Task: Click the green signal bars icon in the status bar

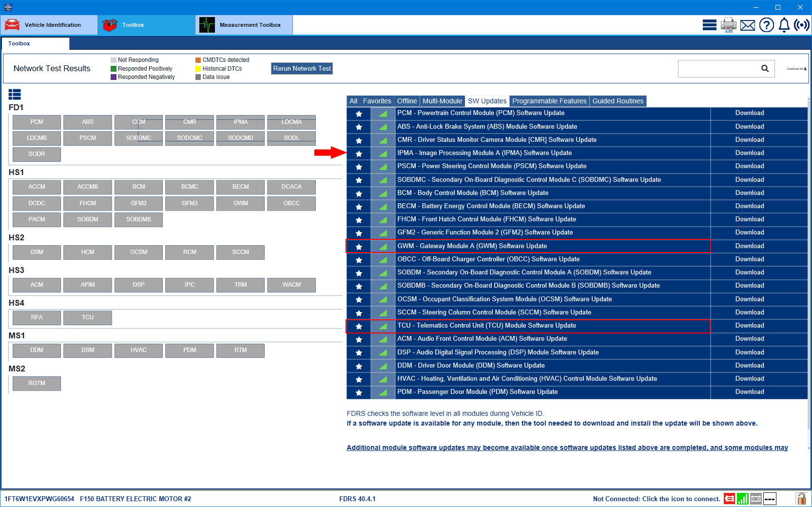Action: tap(742, 499)
